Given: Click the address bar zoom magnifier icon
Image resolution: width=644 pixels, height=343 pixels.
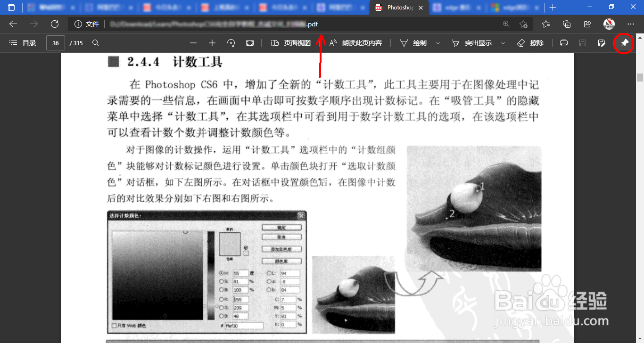Looking at the screenshot, I should pos(506,24).
